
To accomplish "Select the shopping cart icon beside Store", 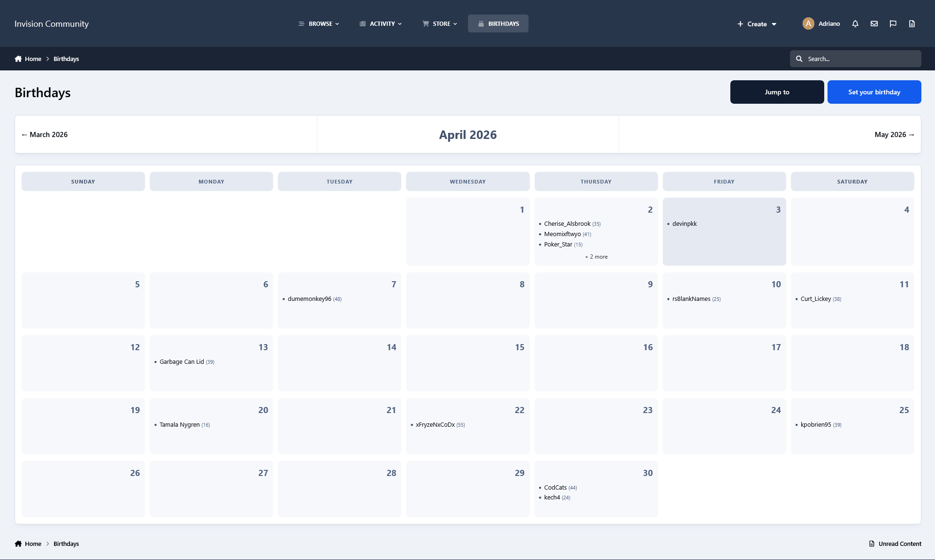I will (x=425, y=23).
